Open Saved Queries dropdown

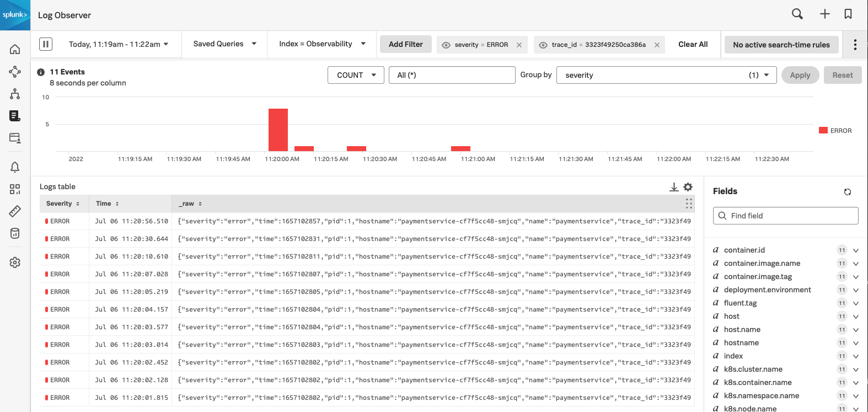pyautogui.click(x=225, y=44)
